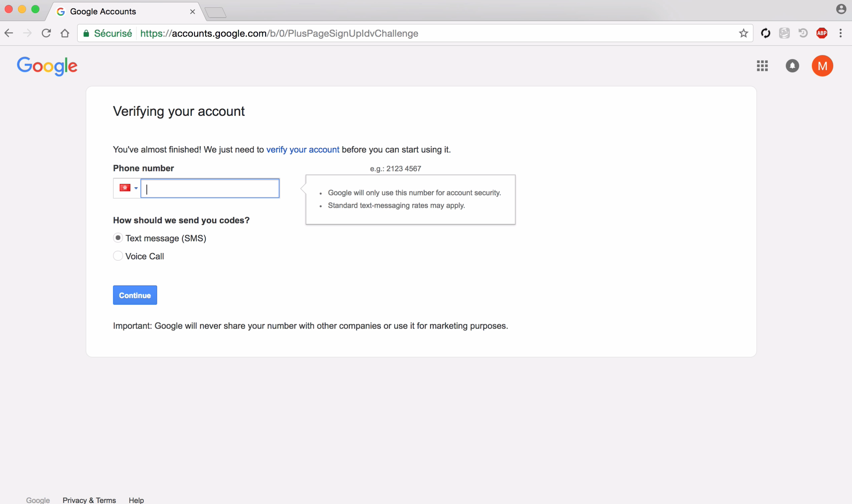852x504 pixels.
Task: Click the Continue button
Action: pos(135,295)
